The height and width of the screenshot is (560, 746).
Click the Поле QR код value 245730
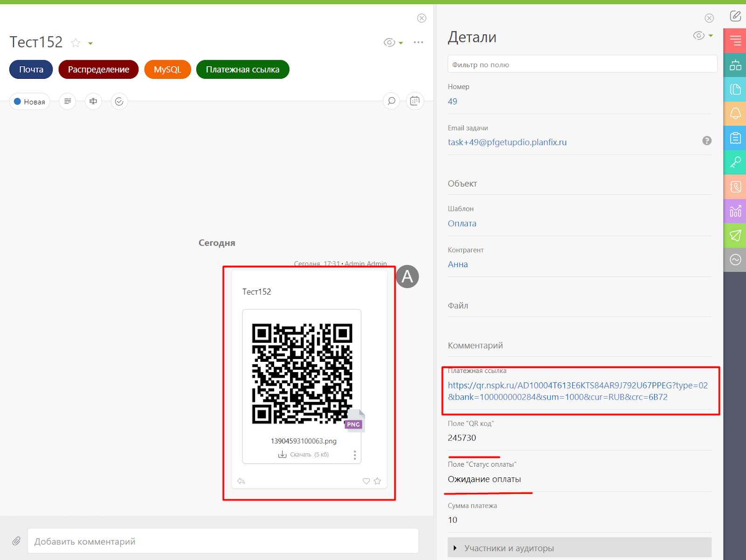coord(462,438)
